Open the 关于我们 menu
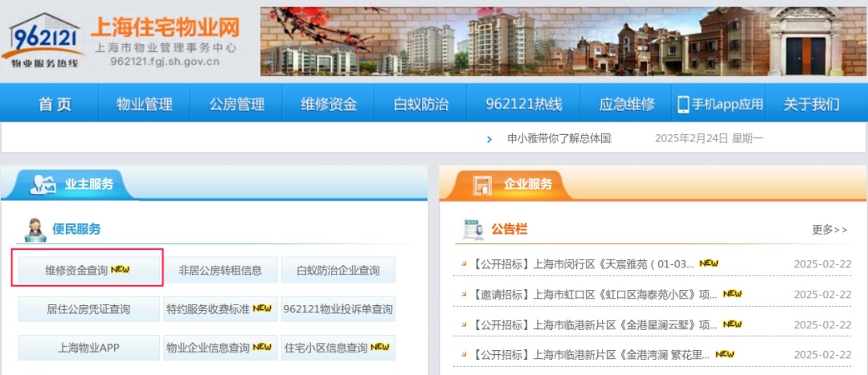Viewport: 868px width, 375px height. pos(811,104)
